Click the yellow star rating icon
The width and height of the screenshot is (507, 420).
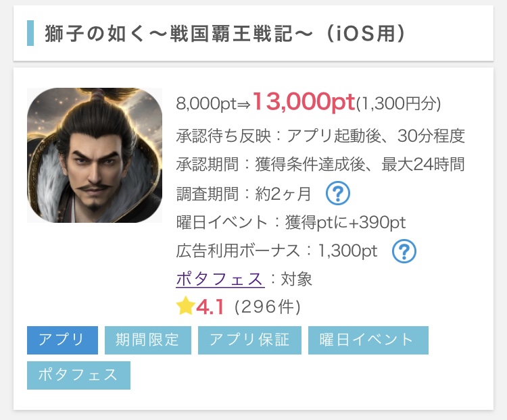pos(185,307)
